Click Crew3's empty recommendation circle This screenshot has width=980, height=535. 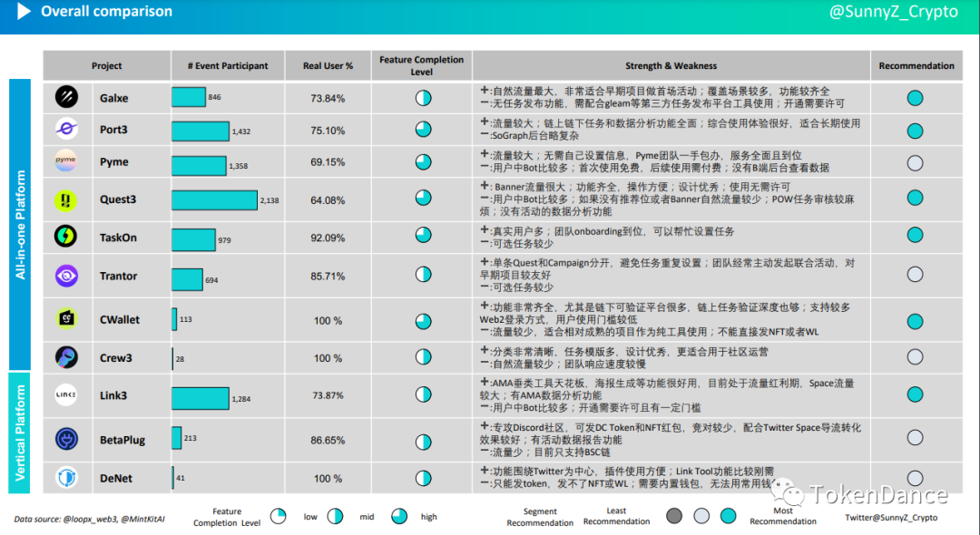pyautogui.click(x=915, y=356)
